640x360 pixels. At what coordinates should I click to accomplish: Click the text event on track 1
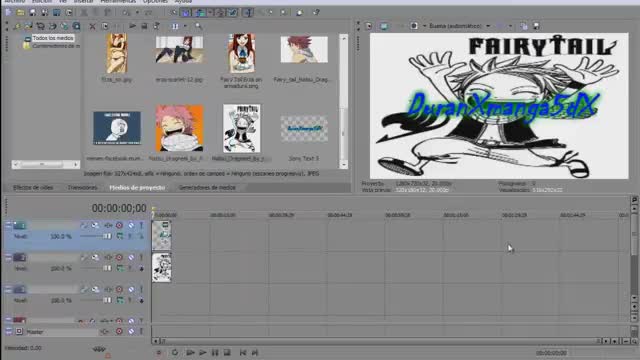click(162, 235)
